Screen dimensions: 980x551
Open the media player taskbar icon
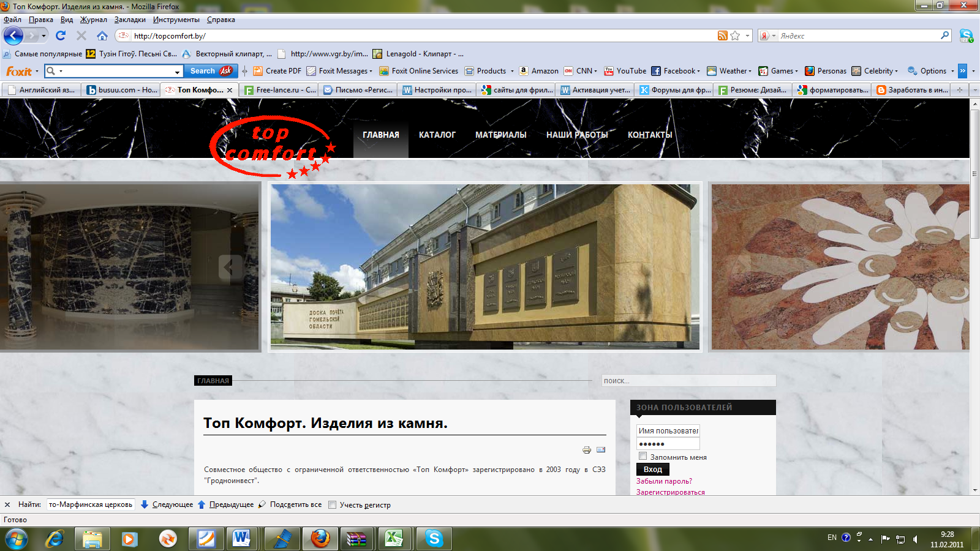pos(129,539)
